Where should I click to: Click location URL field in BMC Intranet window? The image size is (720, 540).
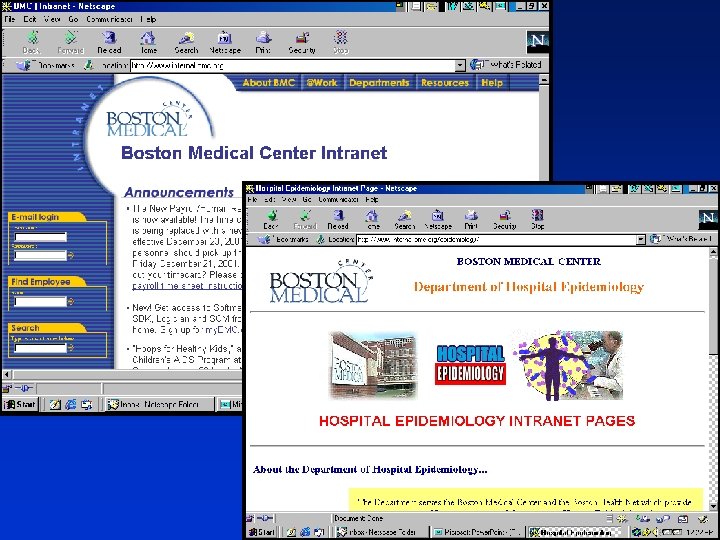(x=292, y=66)
